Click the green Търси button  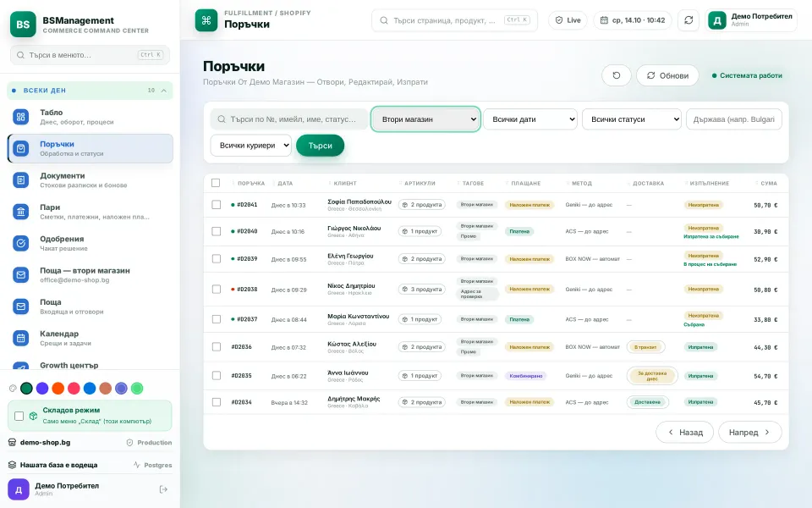tap(320, 146)
